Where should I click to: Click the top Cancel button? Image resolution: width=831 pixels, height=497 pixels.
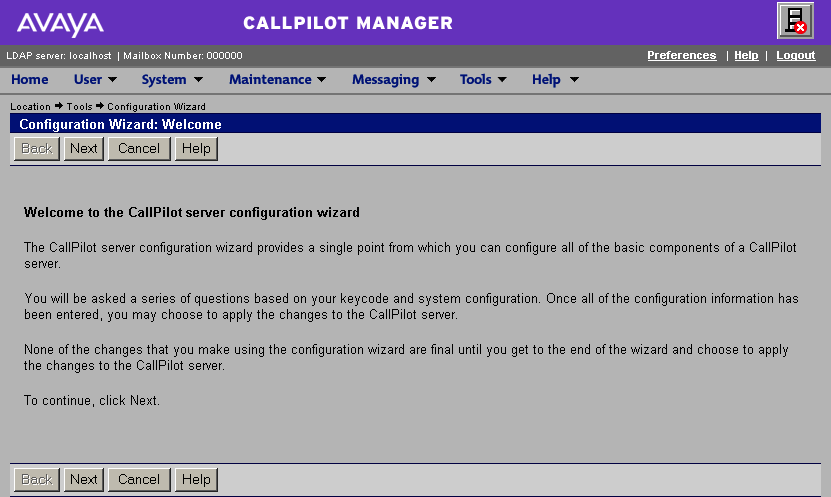139,148
